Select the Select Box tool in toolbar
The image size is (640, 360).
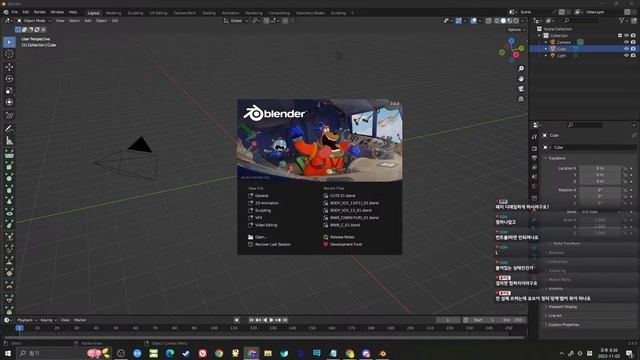click(x=9, y=42)
